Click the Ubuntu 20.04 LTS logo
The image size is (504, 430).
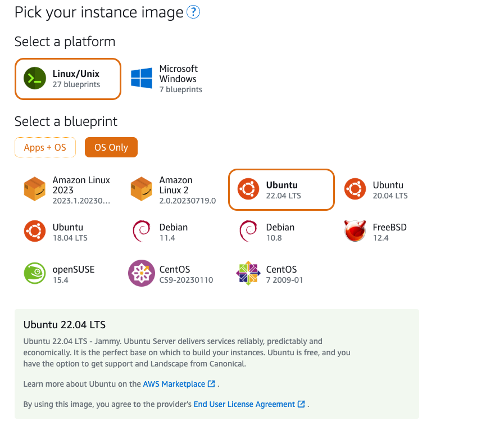point(355,189)
